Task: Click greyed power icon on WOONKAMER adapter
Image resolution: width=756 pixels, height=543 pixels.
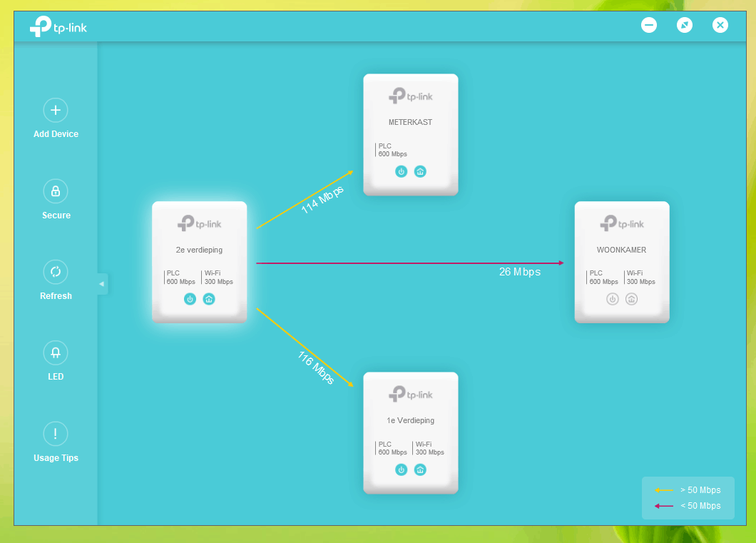Action: point(613,300)
